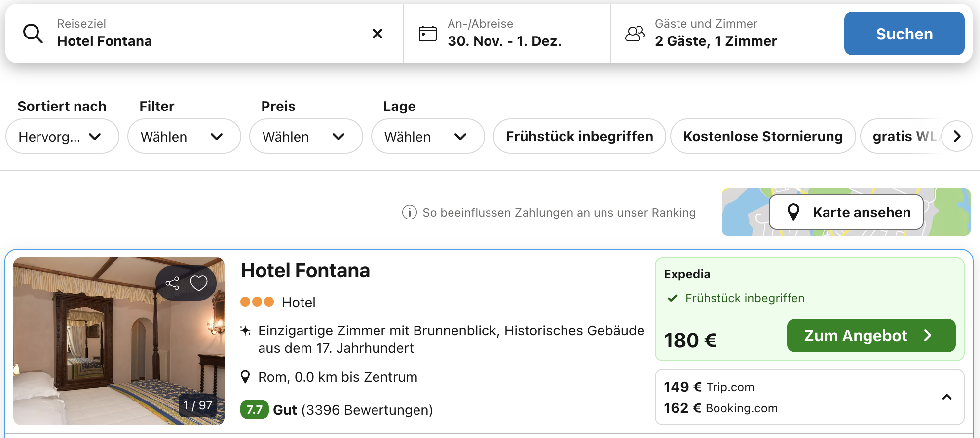Click the ranking info icon
The width and height of the screenshot is (980, 438).
(409, 212)
